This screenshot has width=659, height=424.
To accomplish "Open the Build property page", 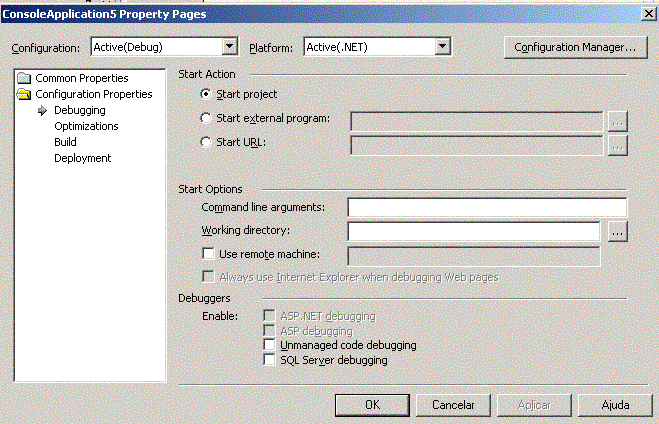I will pyautogui.click(x=65, y=142).
